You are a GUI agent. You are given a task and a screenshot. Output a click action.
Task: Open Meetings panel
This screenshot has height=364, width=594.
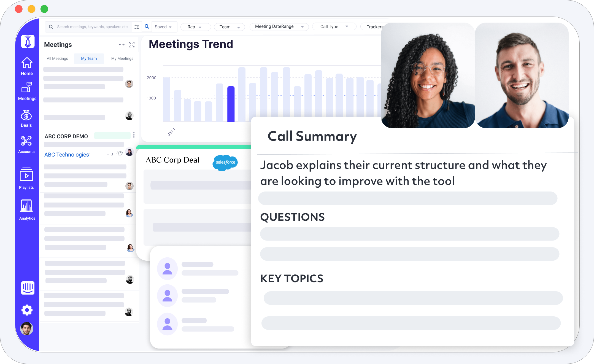click(26, 93)
